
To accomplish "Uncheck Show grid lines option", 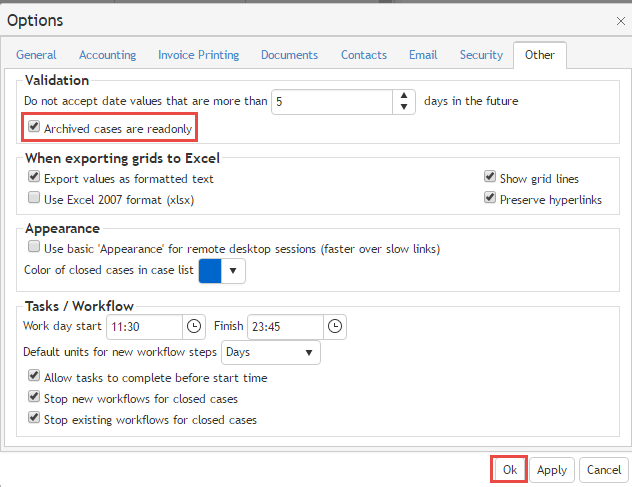I will tap(490, 178).
